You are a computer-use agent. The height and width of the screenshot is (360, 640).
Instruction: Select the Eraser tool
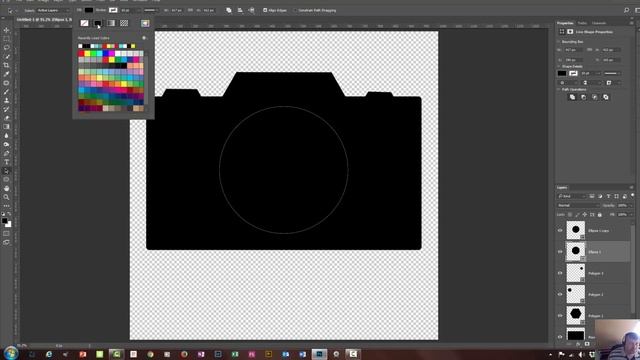[7, 118]
